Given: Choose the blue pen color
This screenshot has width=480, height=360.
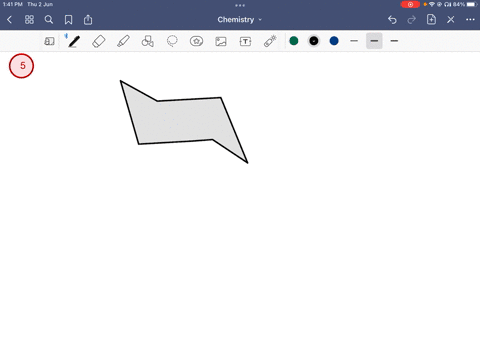Looking at the screenshot, I should click(334, 41).
